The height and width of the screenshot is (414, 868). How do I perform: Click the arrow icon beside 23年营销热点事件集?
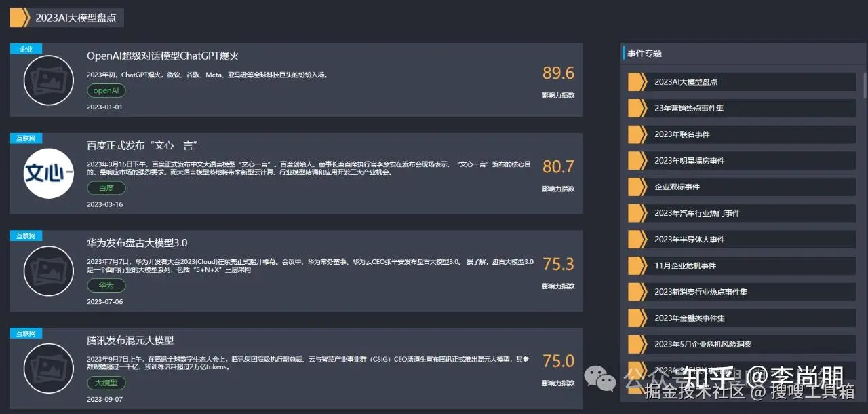coord(638,108)
